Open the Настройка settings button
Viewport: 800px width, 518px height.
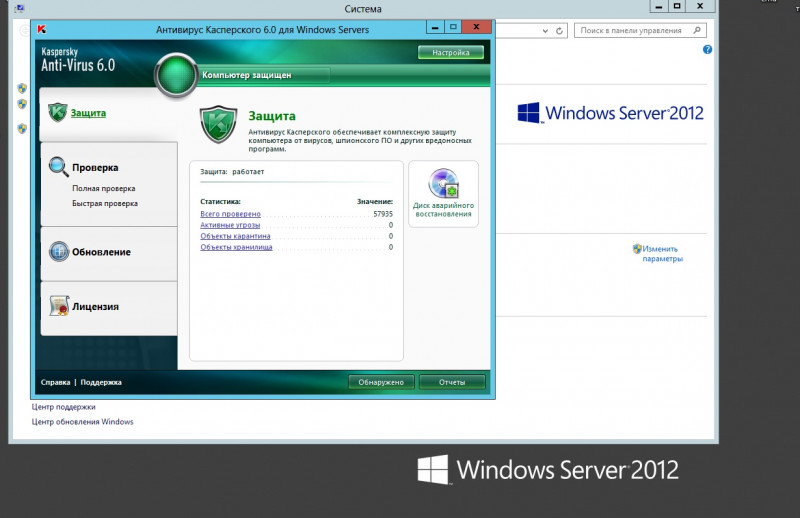click(x=451, y=53)
